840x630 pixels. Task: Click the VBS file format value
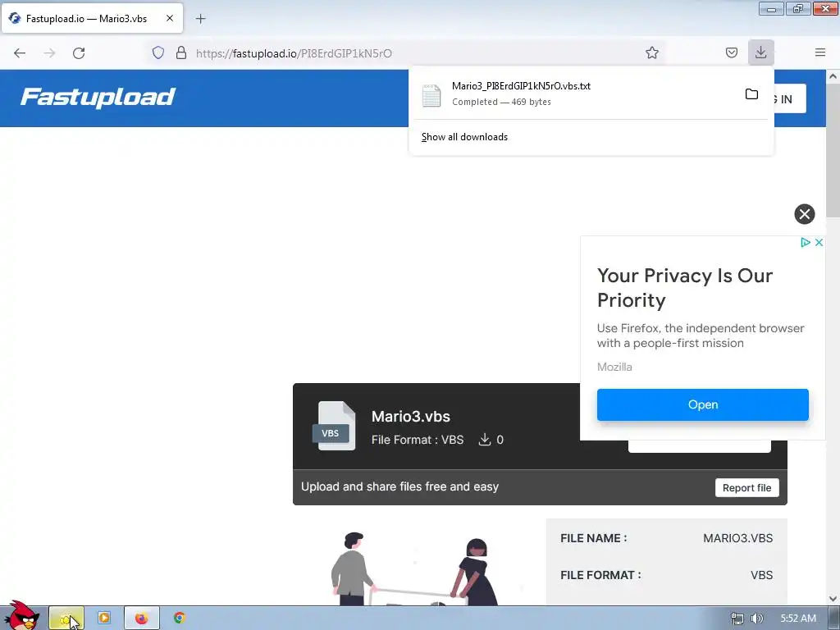point(761,575)
